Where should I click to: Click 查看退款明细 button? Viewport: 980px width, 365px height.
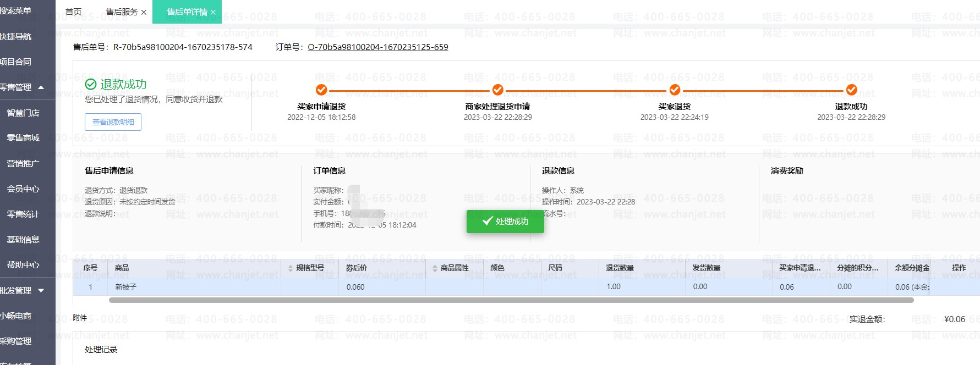click(113, 122)
